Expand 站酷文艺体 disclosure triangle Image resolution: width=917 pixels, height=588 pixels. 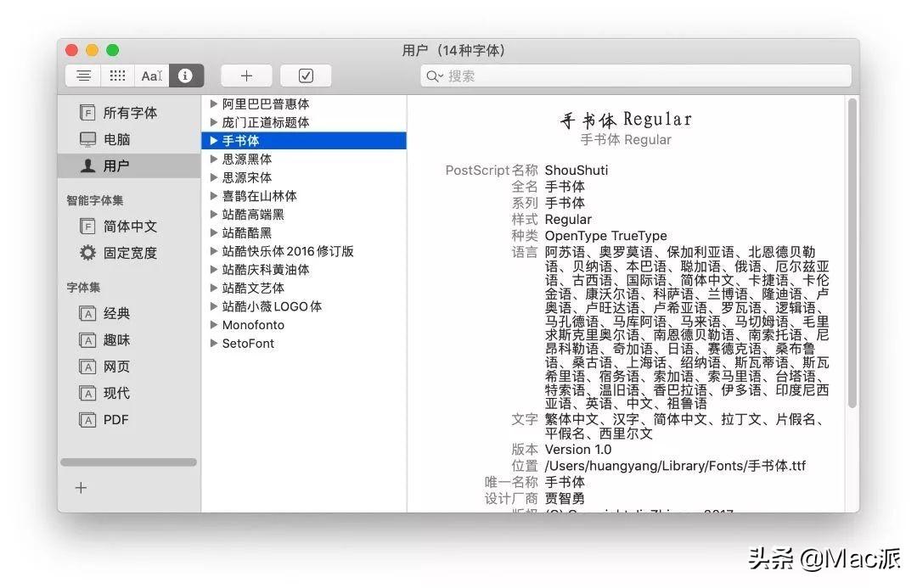(x=213, y=288)
